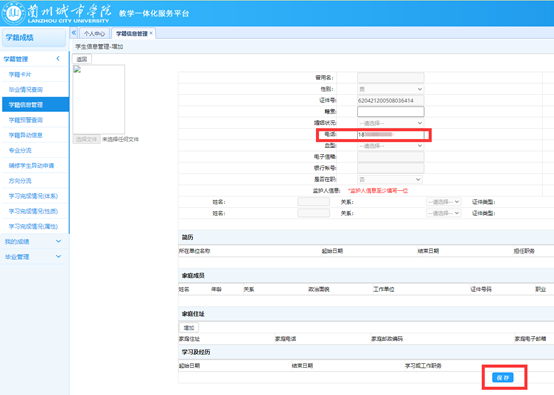
Task: Open the 性别 dropdown
Action: pos(390,89)
